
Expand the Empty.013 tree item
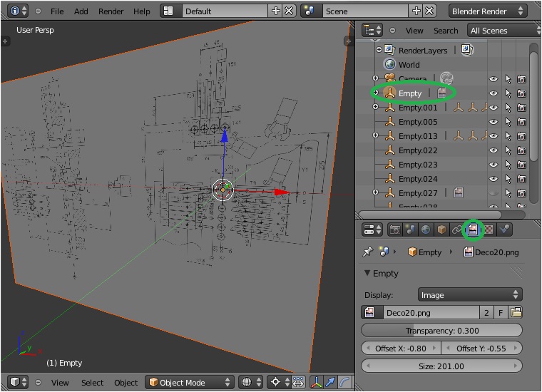click(376, 136)
